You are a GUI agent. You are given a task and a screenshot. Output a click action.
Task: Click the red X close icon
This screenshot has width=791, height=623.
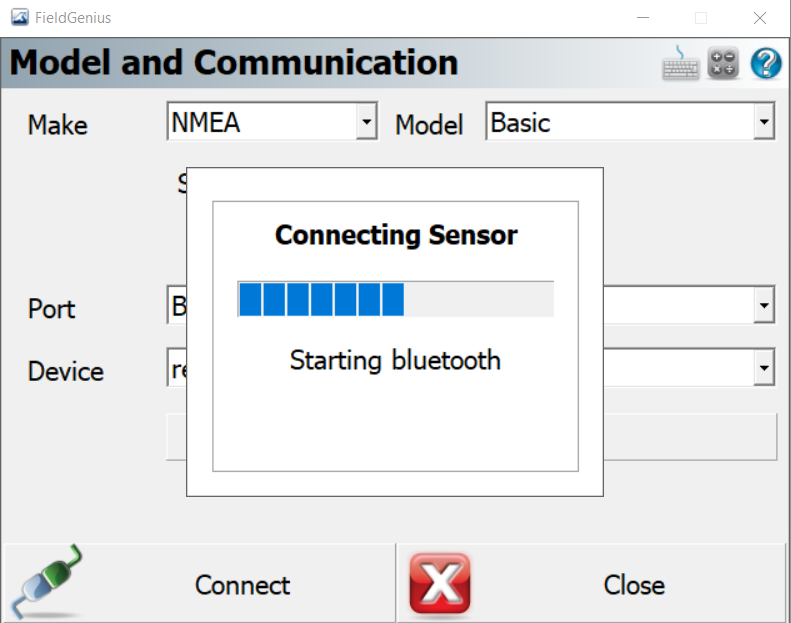pyautogui.click(x=440, y=584)
